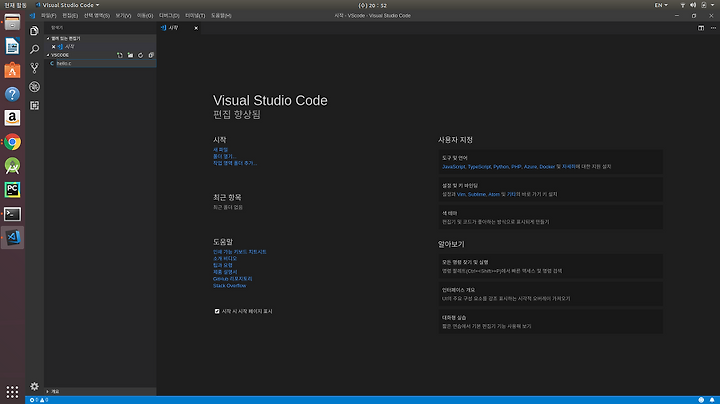The height and width of the screenshot is (404, 720).
Task: Click the 폴더 열기 open folder link
Action: [225, 157]
